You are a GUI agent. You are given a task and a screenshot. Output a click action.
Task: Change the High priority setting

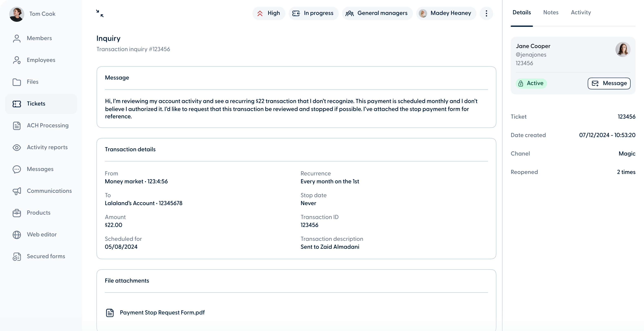coord(269,13)
